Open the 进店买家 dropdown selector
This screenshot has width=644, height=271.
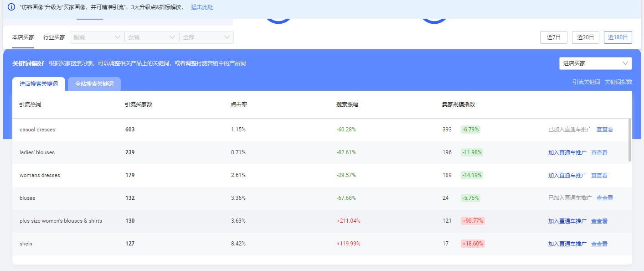pyautogui.click(x=595, y=63)
